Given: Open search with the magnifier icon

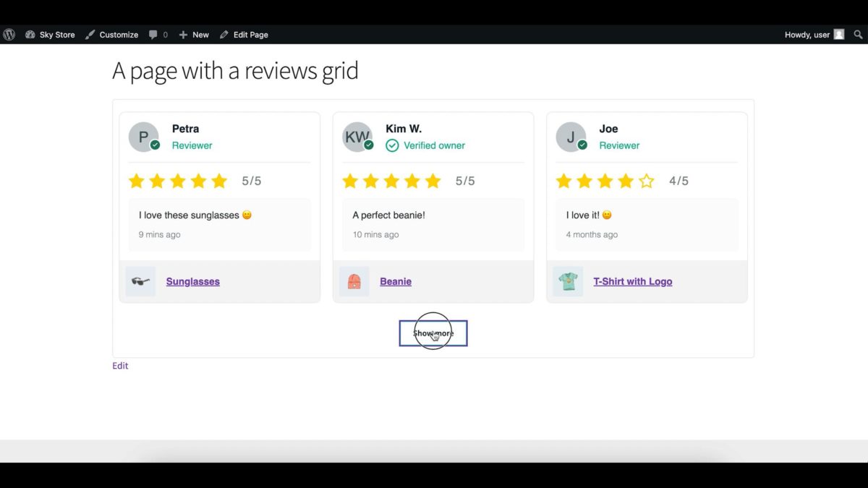Looking at the screenshot, I should pyautogui.click(x=858, y=34).
